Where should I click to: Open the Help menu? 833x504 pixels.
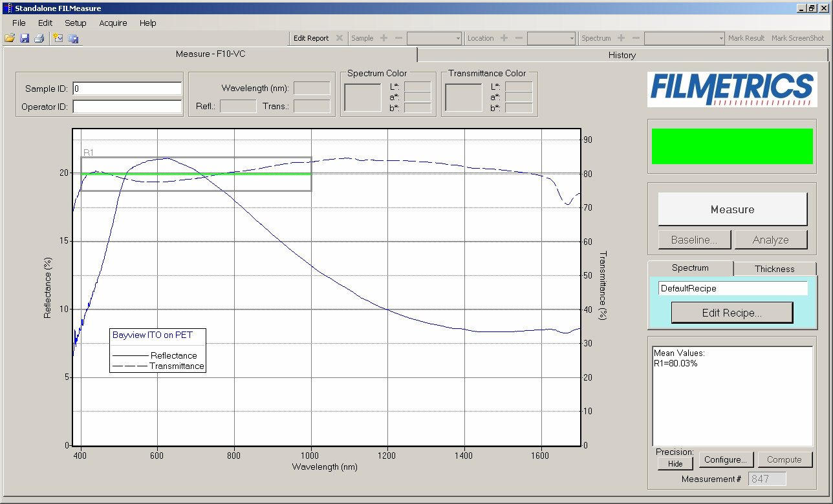pyautogui.click(x=147, y=23)
